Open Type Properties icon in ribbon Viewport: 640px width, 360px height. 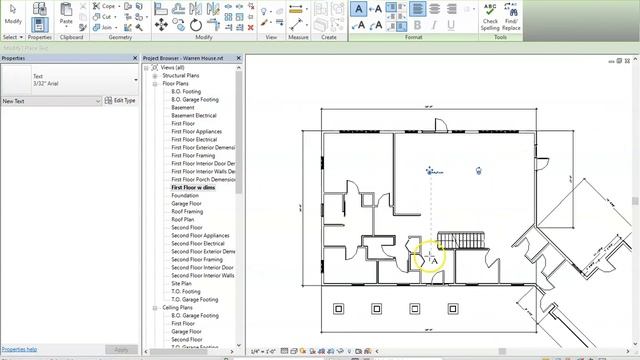pyautogui.click(x=40, y=9)
